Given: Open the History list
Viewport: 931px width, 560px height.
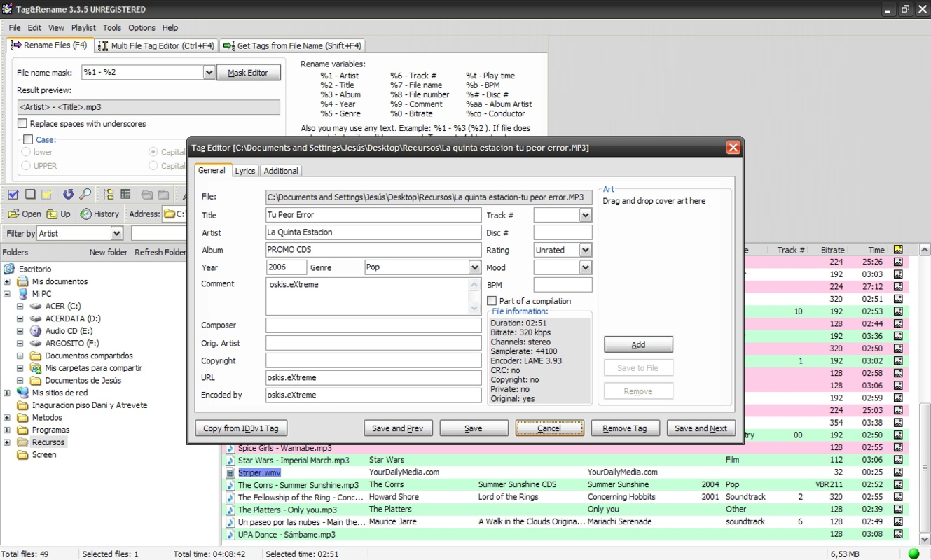Looking at the screenshot, I should point(99,213).
